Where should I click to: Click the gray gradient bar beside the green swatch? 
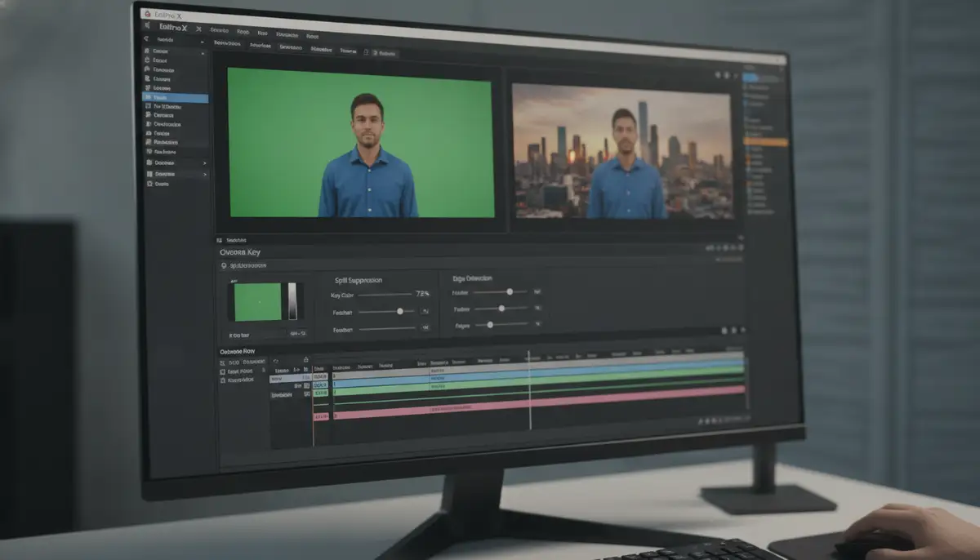292,300
